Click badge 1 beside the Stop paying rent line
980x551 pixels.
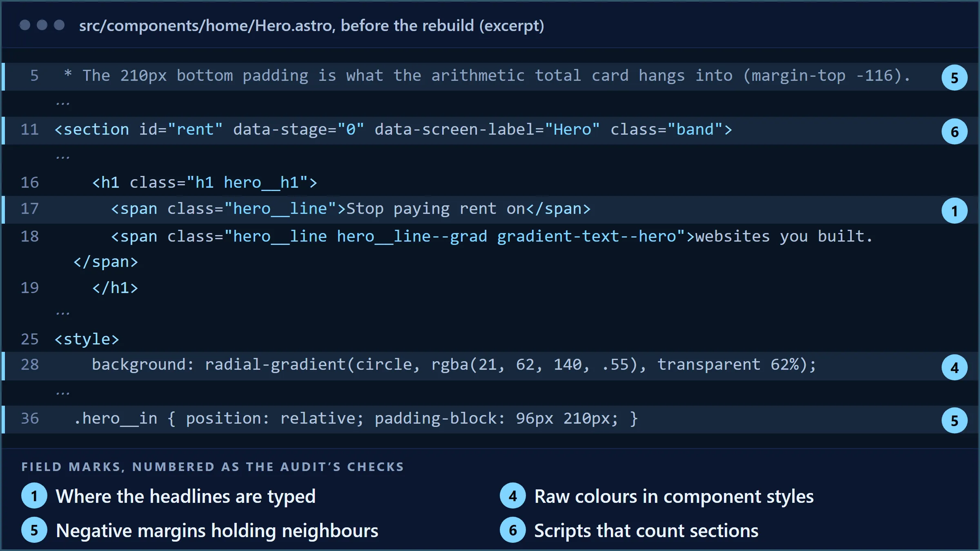point(954,211)
